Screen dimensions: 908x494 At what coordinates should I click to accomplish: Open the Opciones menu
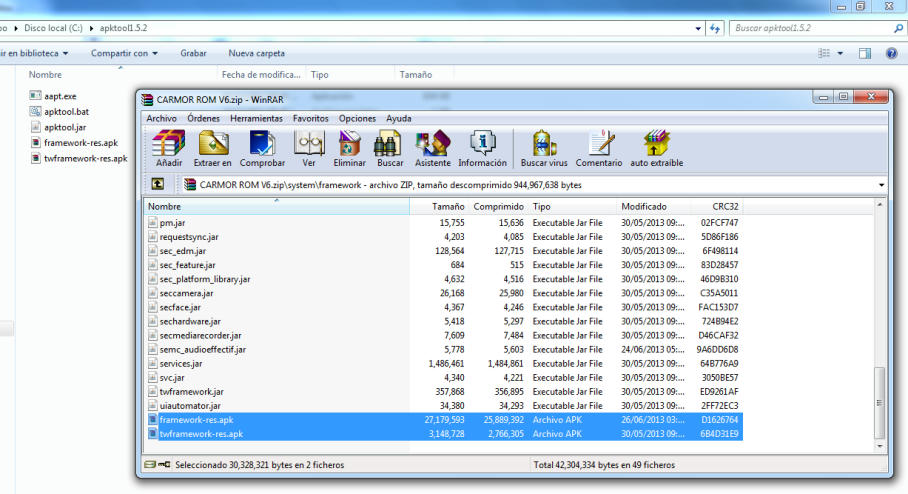click(x=357, y=118)
